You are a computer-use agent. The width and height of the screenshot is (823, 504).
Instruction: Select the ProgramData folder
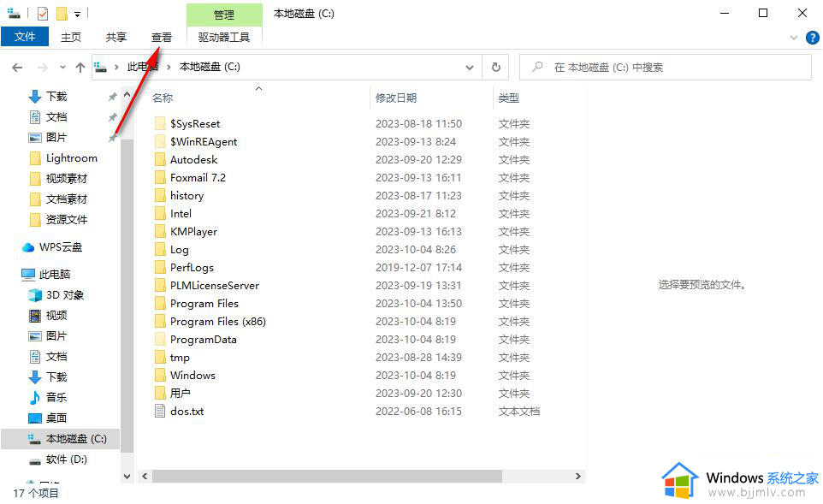click(x=203, y=339)
